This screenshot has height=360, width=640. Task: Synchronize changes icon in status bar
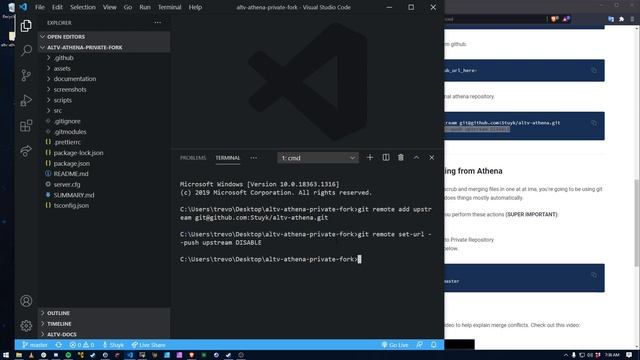click(59, 345)
